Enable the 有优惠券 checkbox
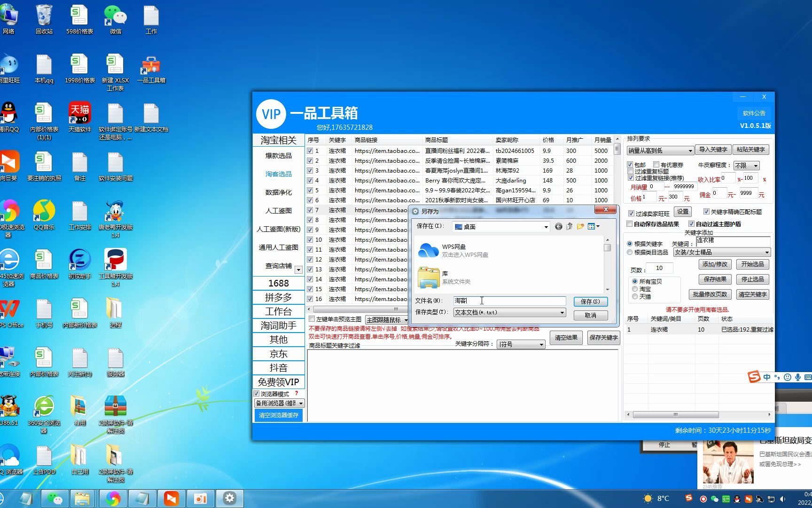The width and height of the screenshot is (812, 508). pyautogui.click(x=656, y=165)
